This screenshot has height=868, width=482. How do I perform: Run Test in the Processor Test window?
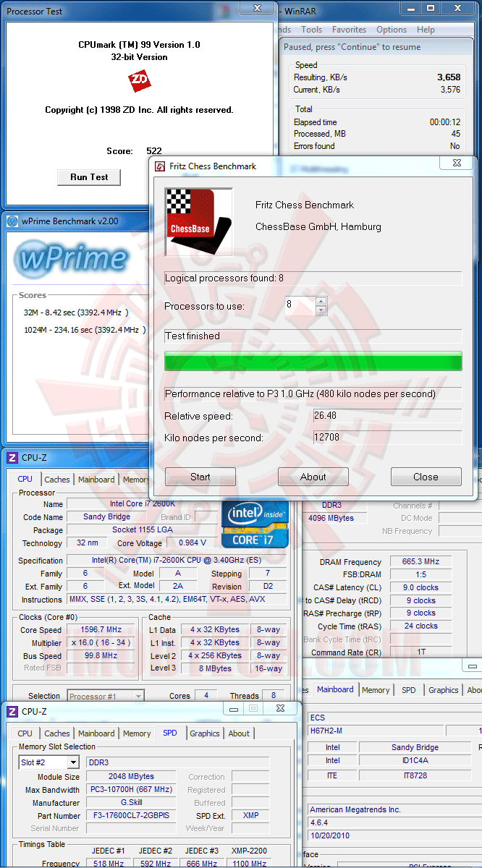(89, 177)
